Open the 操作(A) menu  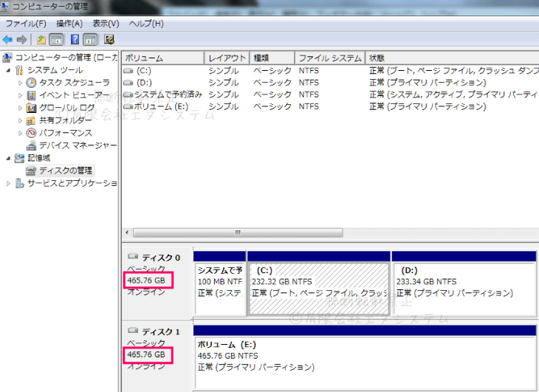pyautogui.click(x=69, y=24)
